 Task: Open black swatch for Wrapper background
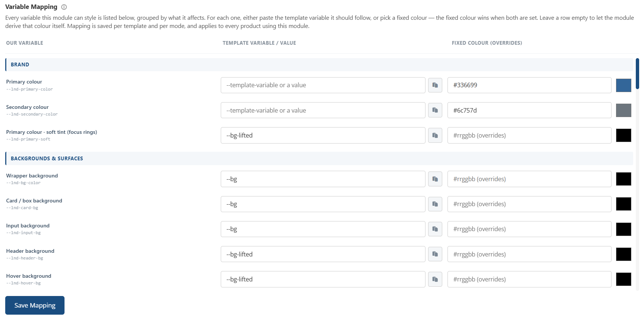[623, 179]
